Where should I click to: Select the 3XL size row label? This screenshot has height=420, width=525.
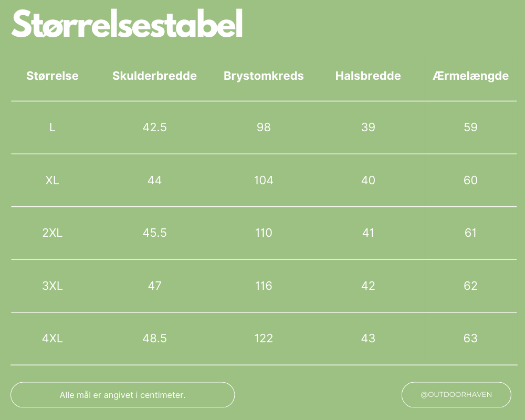52,286
